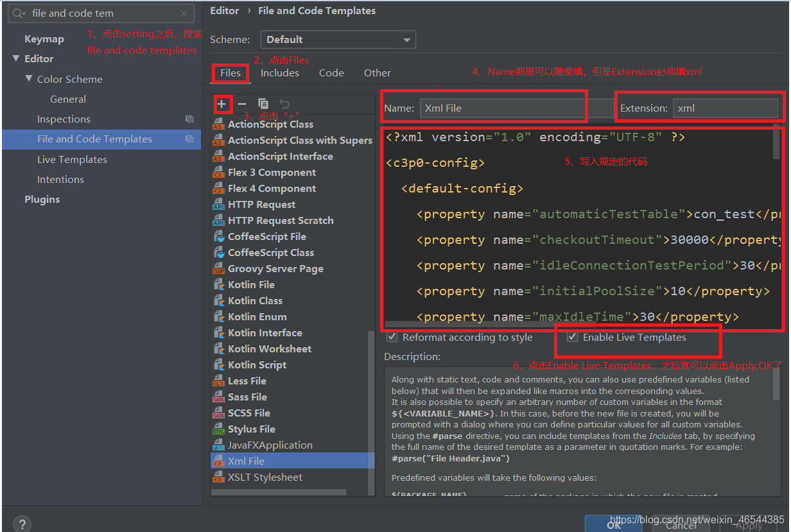Select CoffeeScript Class template
The image size is (791, 532).
[293, 252]
